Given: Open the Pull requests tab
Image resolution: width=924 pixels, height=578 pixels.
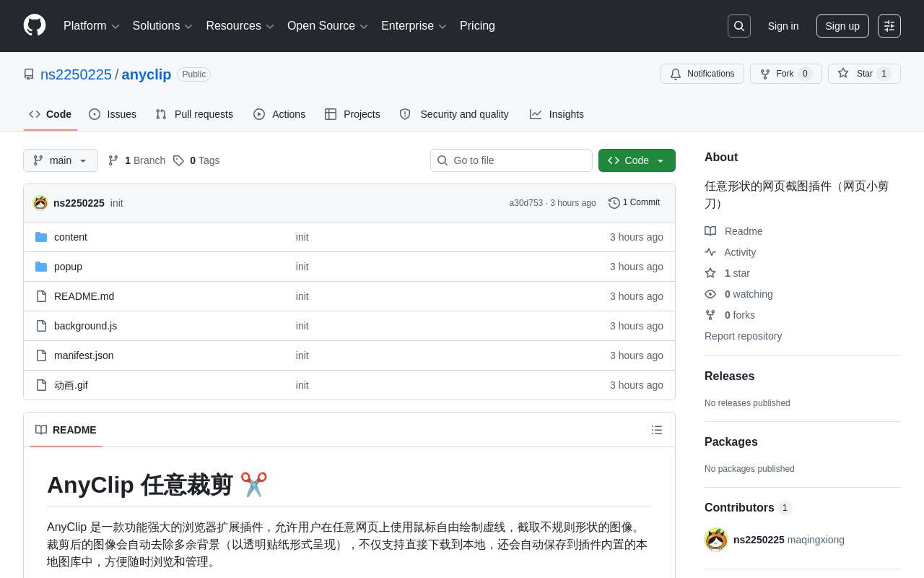Looking at the screenshot, I should click(194, 114).
